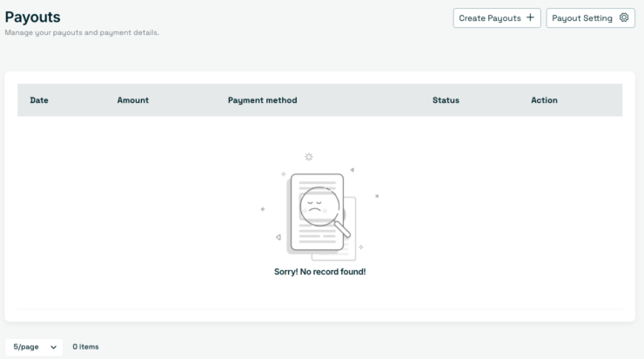This screenshot has height=359, width=644.
Task: Click the gear icon in Payout Setting
Action: point(624,17)
